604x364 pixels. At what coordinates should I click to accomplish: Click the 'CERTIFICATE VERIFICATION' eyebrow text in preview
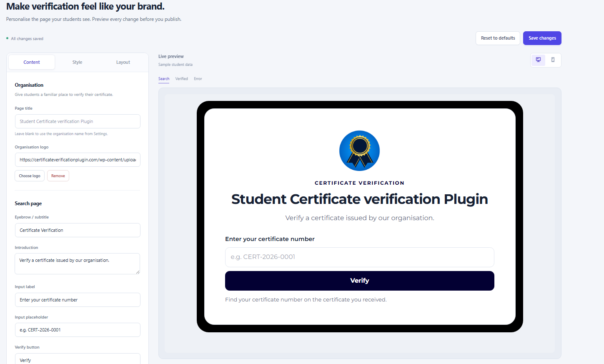pos(359,183)
